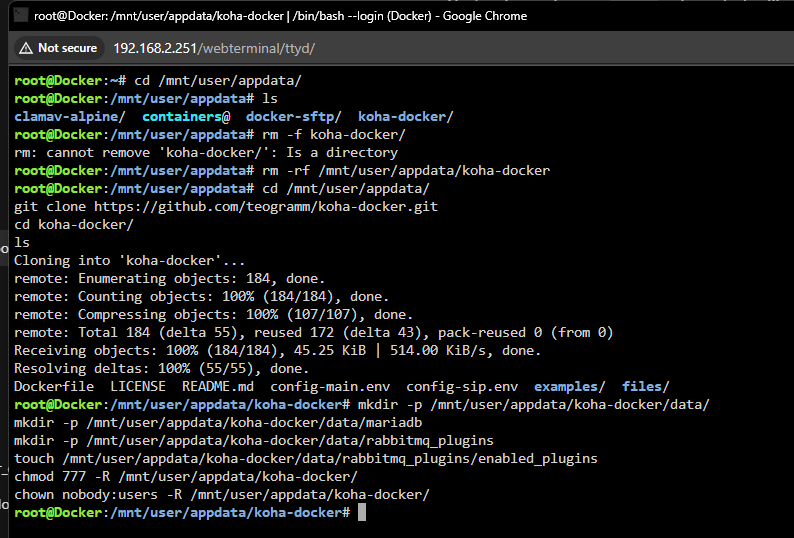Click 'config-sip.env' in the file listing
The height and width of the screenshot is (538, 794).
tap(462, 387)
